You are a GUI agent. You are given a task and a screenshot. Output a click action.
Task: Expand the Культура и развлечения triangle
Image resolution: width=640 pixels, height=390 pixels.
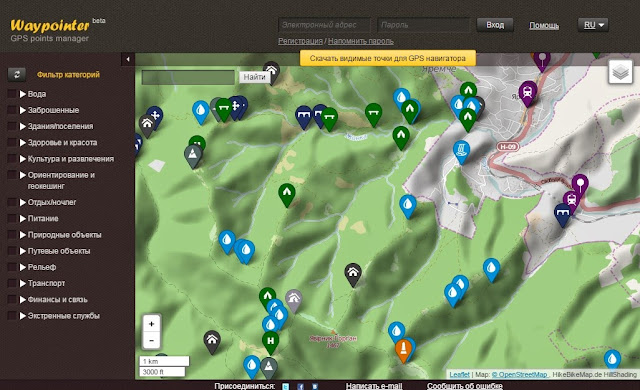[x=22, y=159]
